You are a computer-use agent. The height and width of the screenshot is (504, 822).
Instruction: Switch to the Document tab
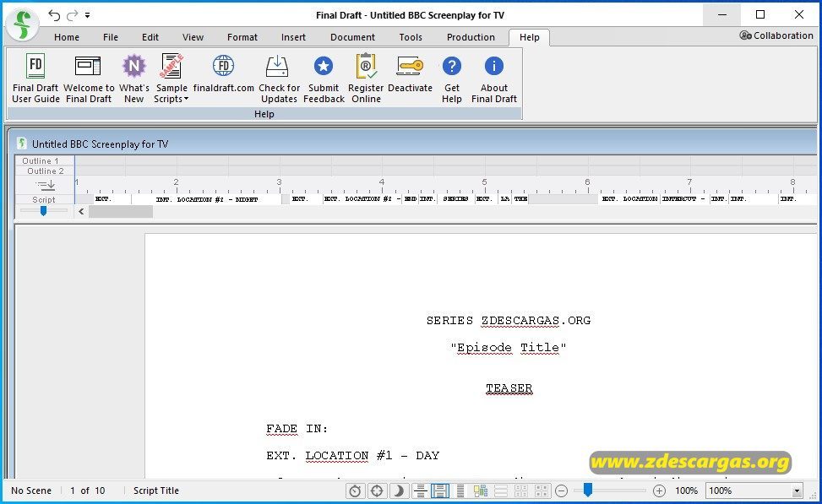pos(352,37)
